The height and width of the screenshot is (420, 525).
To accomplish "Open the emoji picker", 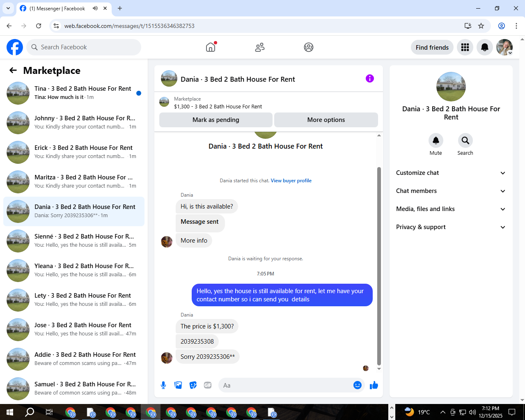I will point(358,385).
